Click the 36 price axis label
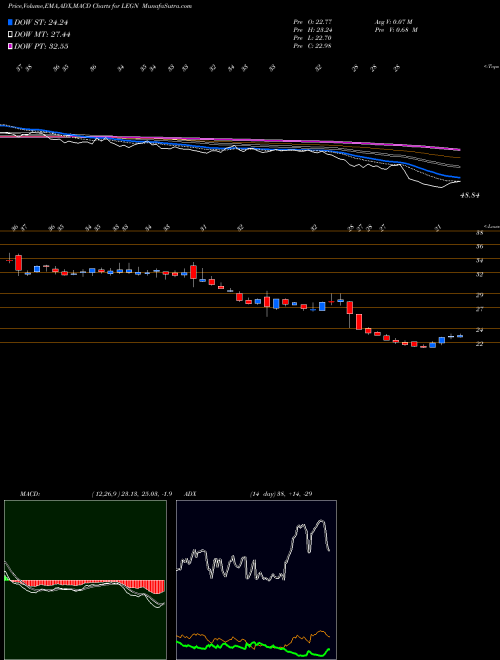Viewport: 500px width, 660px height. 479,247
